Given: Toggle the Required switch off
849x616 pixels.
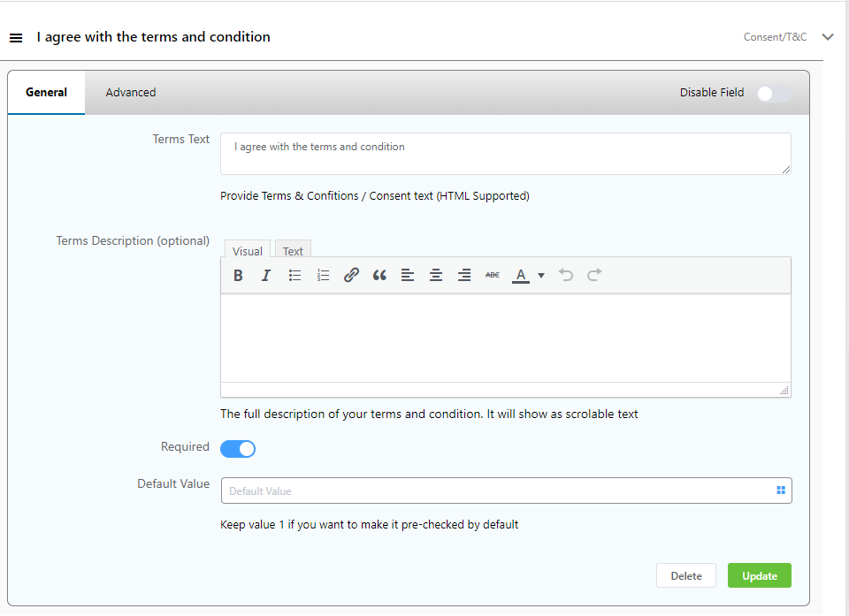Looking at the screenshot, I should (238, 449).
